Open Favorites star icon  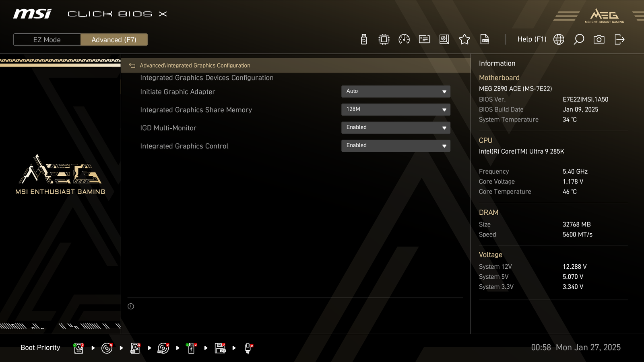coord(464,39)
